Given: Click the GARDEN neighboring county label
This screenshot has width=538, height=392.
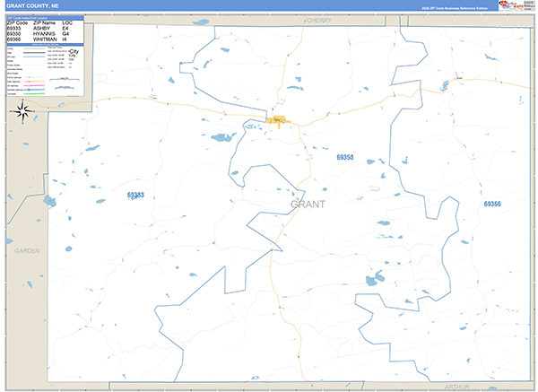Looking at the screenshot, I should coord(27,250).
